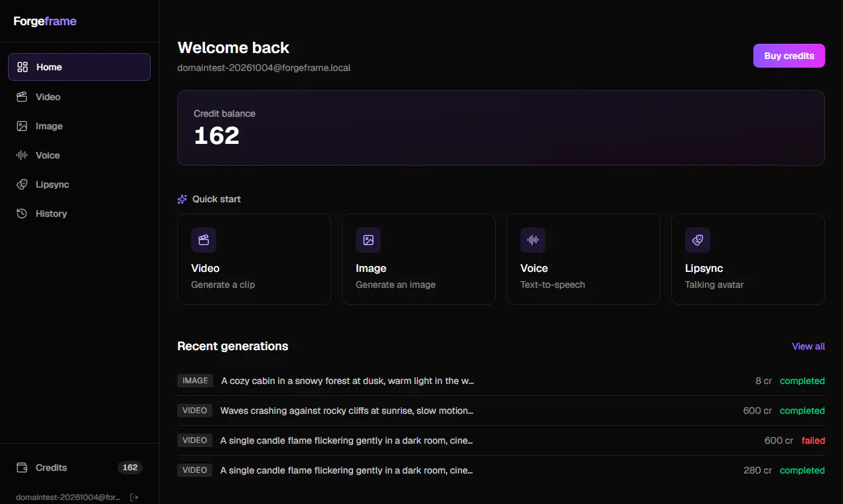The image size is (843, 504).
Task: Click the red 'failed' status label
Action: coord(813,440)
